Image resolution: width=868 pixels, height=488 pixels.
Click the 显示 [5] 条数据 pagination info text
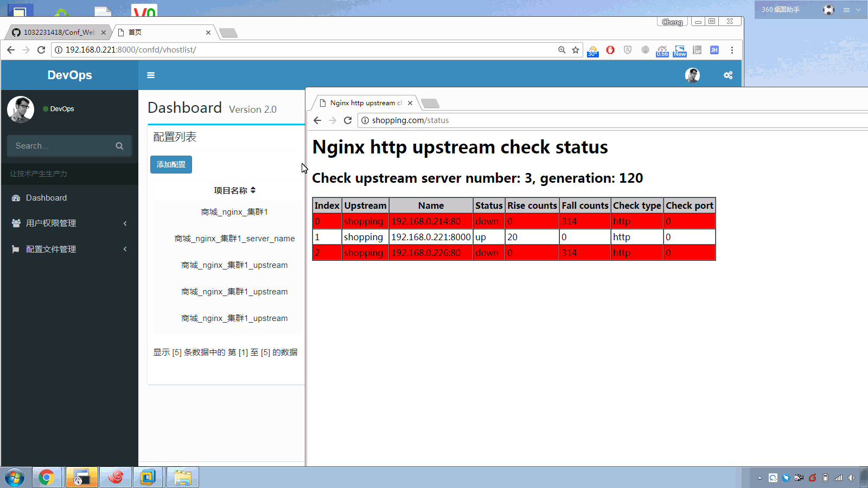tap(225, 352)
